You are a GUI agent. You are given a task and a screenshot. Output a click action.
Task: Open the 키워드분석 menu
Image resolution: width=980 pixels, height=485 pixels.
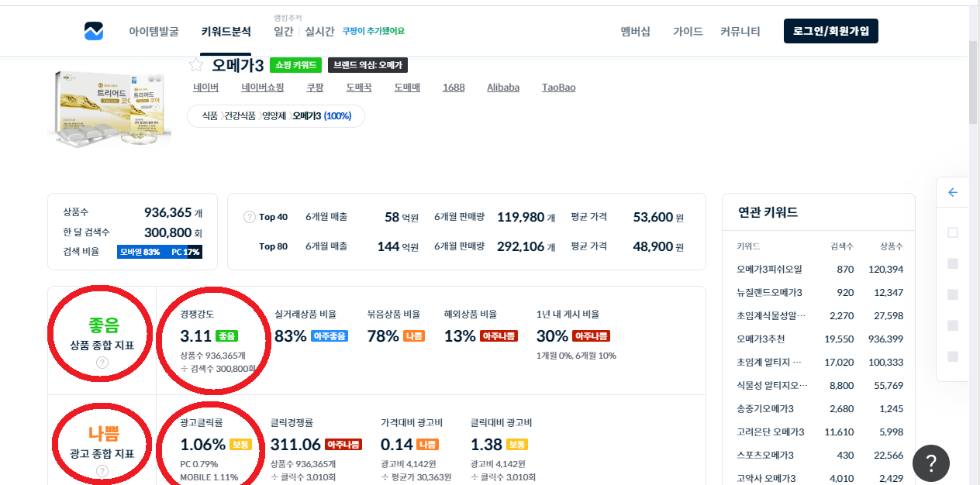click(x=226, y=32)
